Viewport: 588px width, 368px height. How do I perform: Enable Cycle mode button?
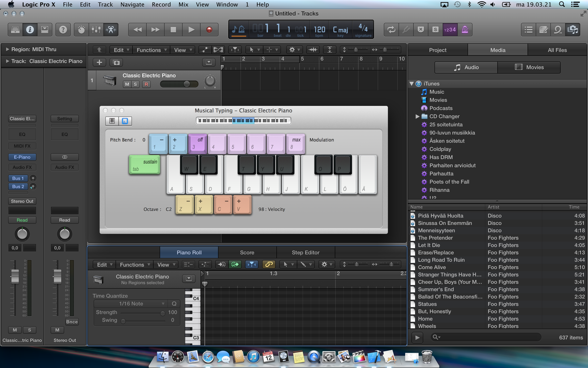(x=391, y=30)
